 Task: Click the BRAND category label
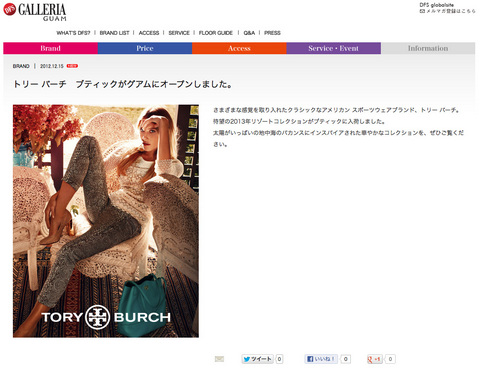21,66
